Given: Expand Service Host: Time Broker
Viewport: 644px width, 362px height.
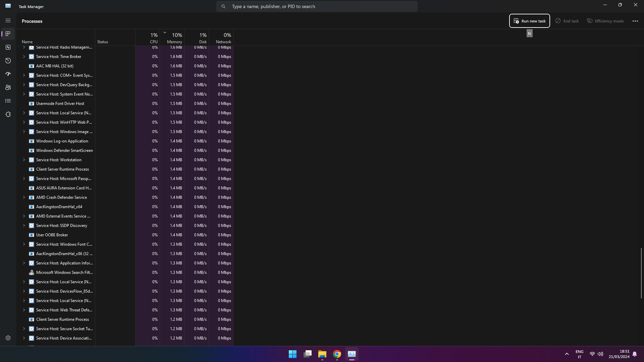Looking at the screenshot, I should click(x=24, y=57).
